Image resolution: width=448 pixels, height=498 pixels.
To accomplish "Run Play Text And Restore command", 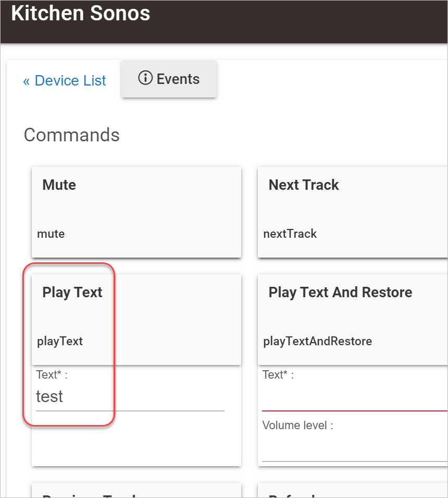I will click(353, 320).
